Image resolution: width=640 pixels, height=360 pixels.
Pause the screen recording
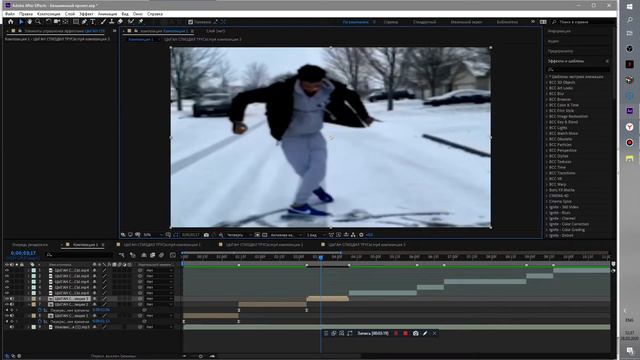(396, 333)
